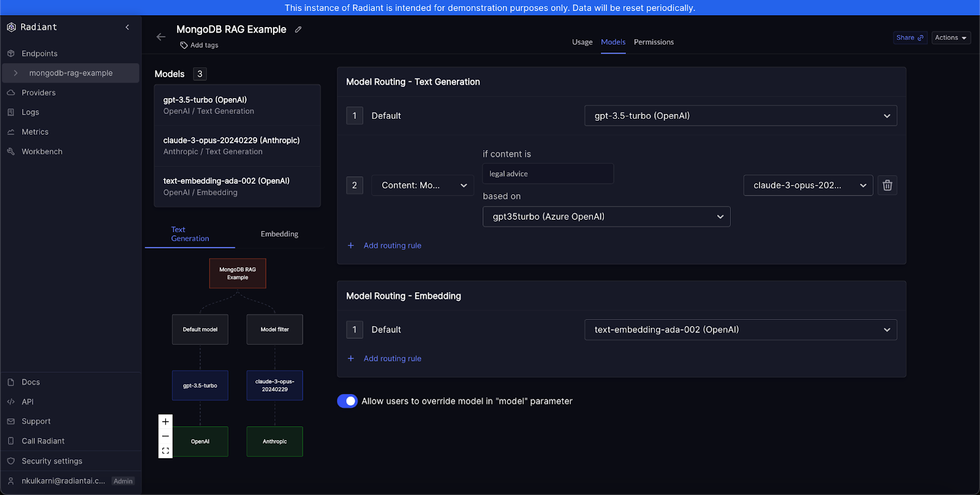Toggle Allow users to override model switch

pyautogui.click(x=347, y=401)
